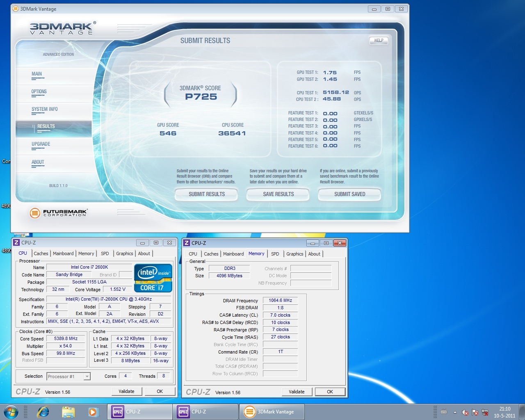Activate 3DMark Vantage taskbar button
The image size is (525, 420).
click(272, 412)
